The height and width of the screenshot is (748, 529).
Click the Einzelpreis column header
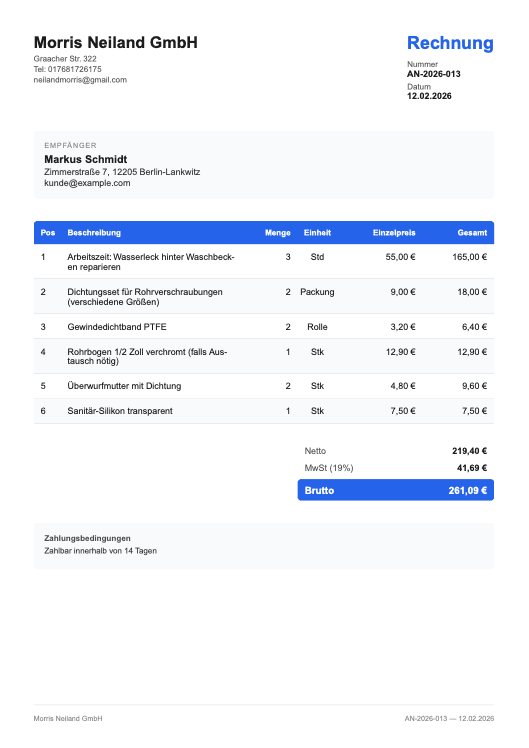394,233
